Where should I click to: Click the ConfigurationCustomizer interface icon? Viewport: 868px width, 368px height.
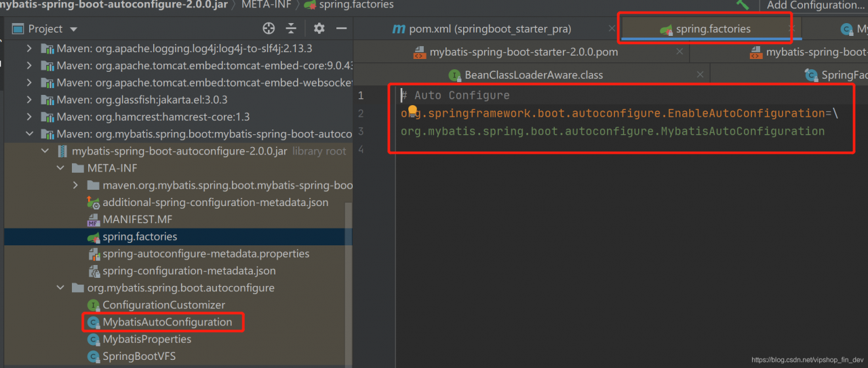click(94, 305)
